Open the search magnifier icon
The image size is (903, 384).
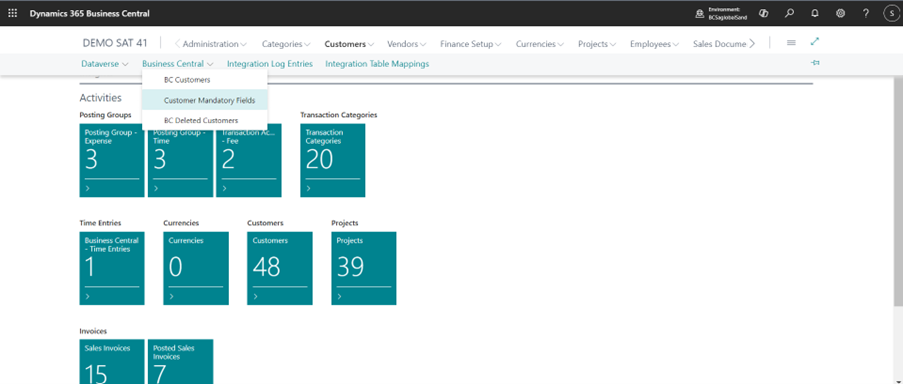pyautogui.click(x=790, y=13)
